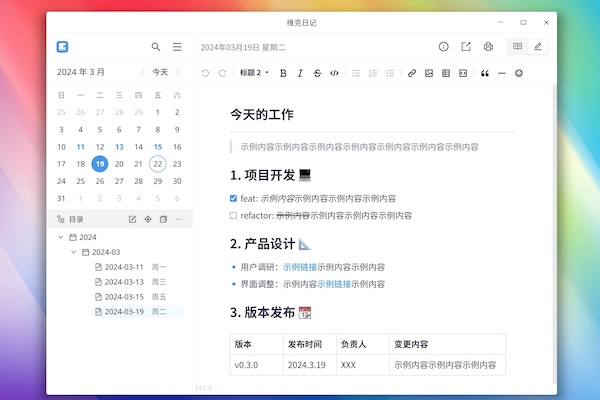Collapse the 2024-03 tree folder
Screen dimensions: 600x400
[x=72, y=252]
